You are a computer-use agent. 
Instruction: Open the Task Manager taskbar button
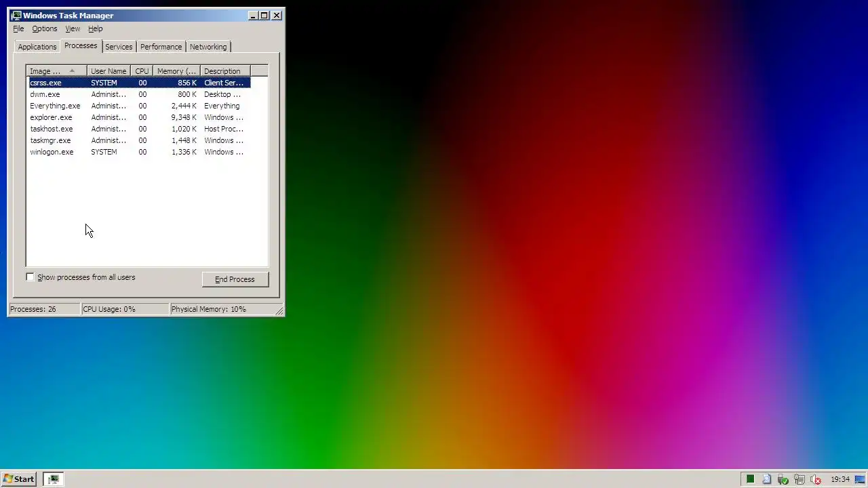53,479
